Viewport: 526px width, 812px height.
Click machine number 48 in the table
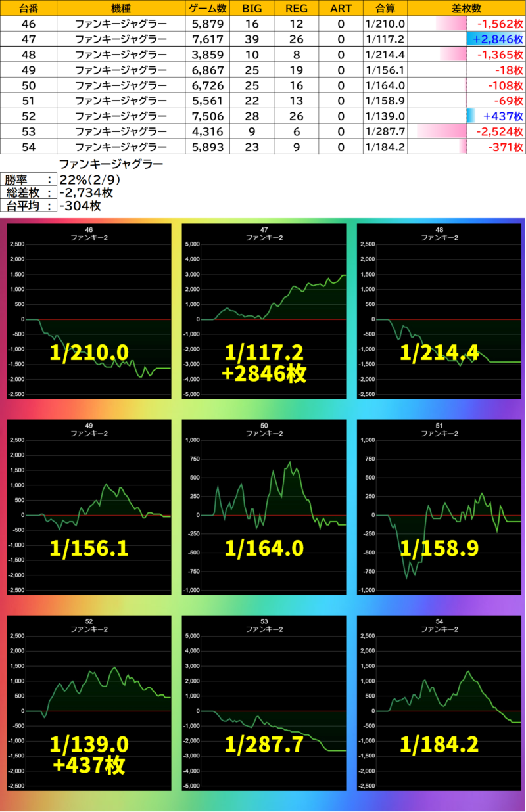pyautogui.click(x=29, y=55)
